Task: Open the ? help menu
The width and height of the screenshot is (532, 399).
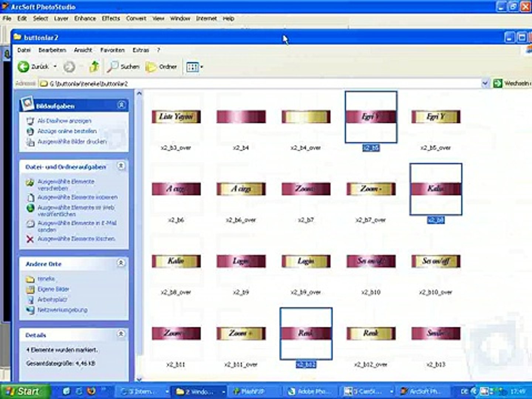Action: (158, 50)
